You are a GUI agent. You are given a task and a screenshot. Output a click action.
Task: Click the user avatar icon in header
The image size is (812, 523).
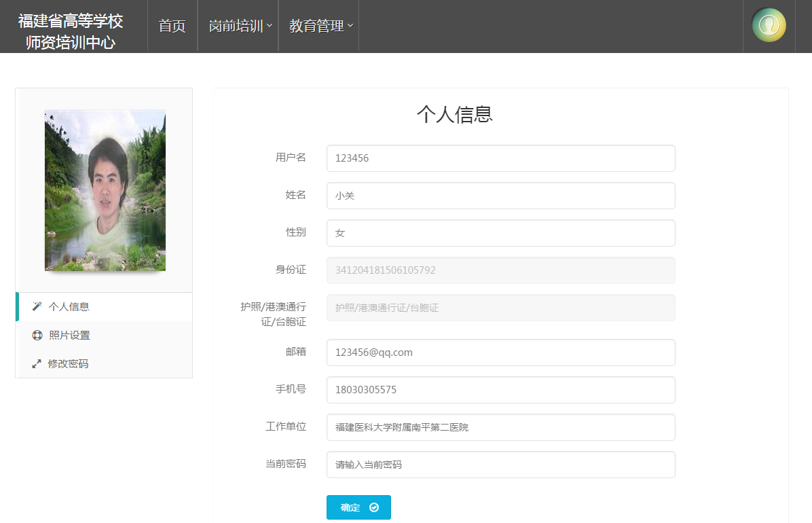(769, 26)
